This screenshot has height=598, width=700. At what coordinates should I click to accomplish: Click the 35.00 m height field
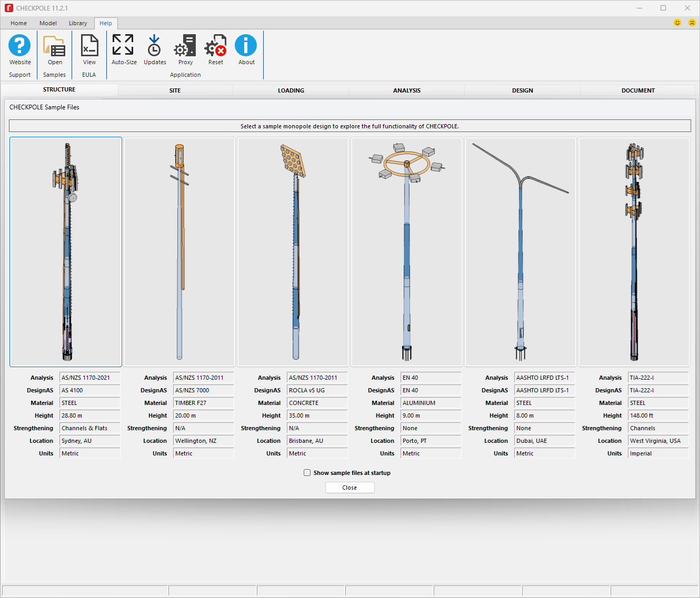click(x=317, y=415)
